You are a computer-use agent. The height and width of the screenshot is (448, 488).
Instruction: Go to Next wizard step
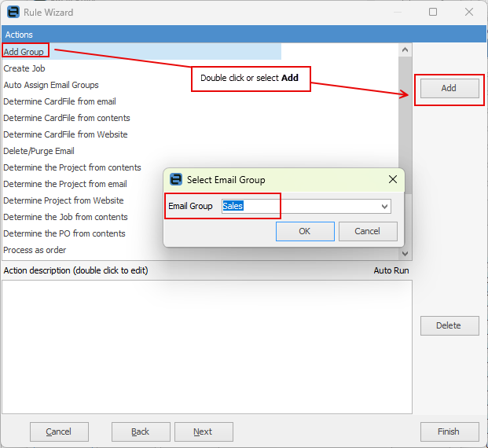[204, 431]
